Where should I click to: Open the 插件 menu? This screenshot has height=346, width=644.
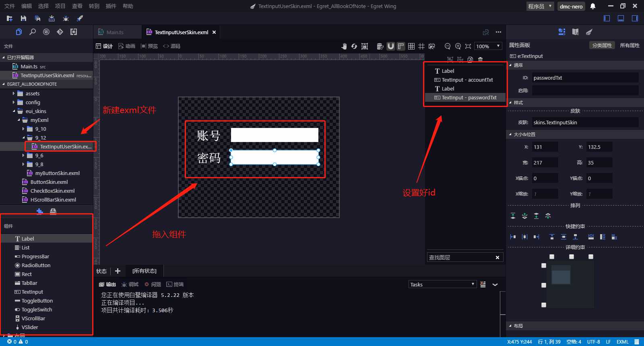tap(111, 6)
